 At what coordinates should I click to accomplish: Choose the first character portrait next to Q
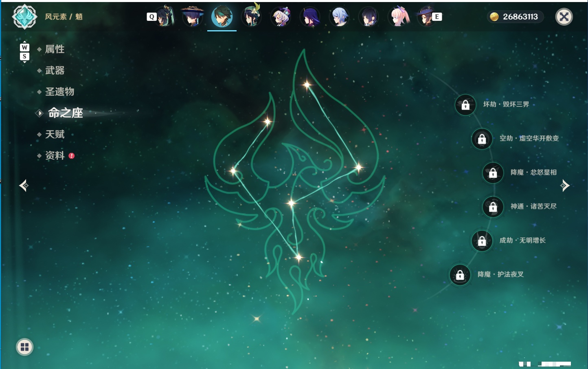(x=165, y=17)
